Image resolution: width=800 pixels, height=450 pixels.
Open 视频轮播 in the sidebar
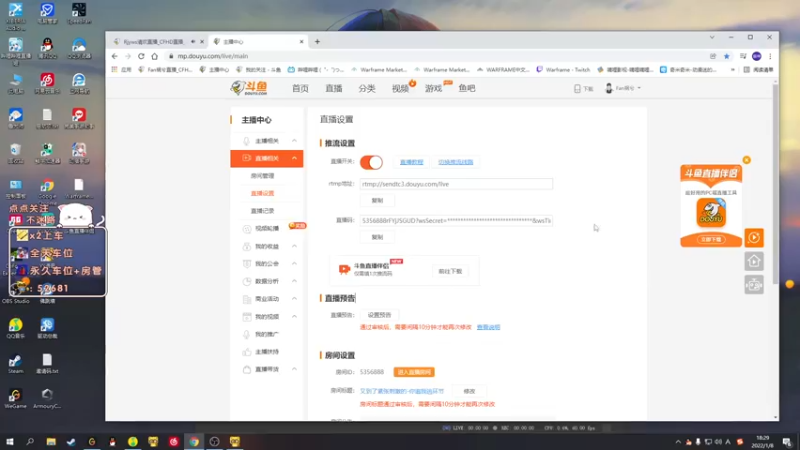click(x=266, y=229)
